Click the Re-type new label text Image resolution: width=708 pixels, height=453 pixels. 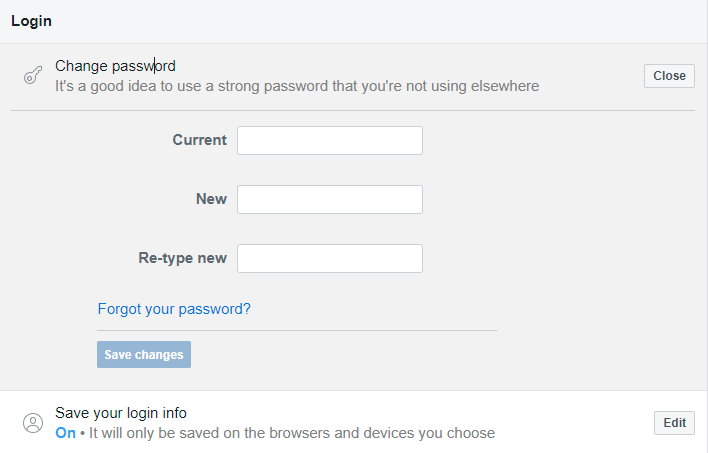(x=182, y=258)
